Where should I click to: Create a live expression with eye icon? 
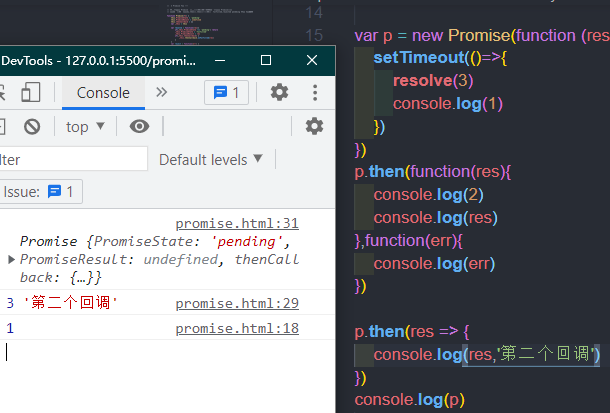point(139,126)
